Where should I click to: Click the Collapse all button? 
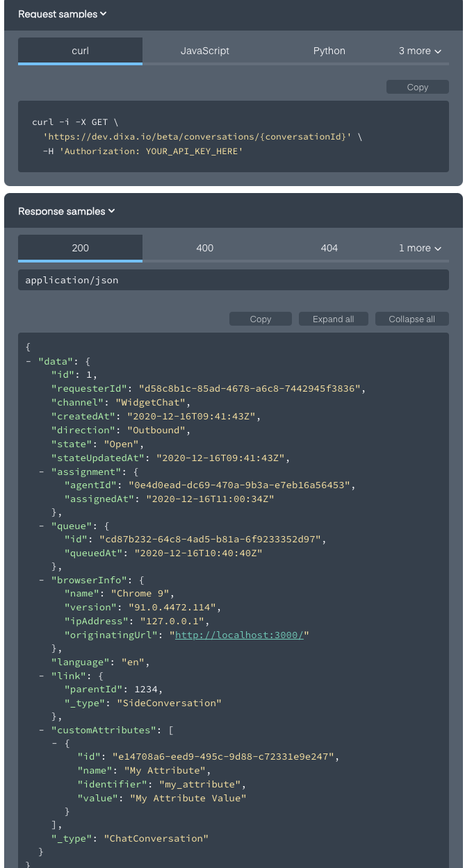point(412,319)
